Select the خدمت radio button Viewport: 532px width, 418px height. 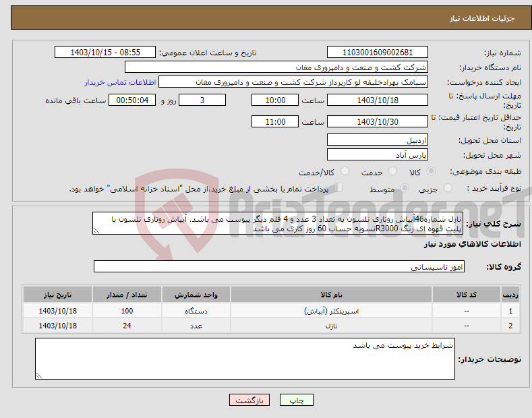point(392,171)
